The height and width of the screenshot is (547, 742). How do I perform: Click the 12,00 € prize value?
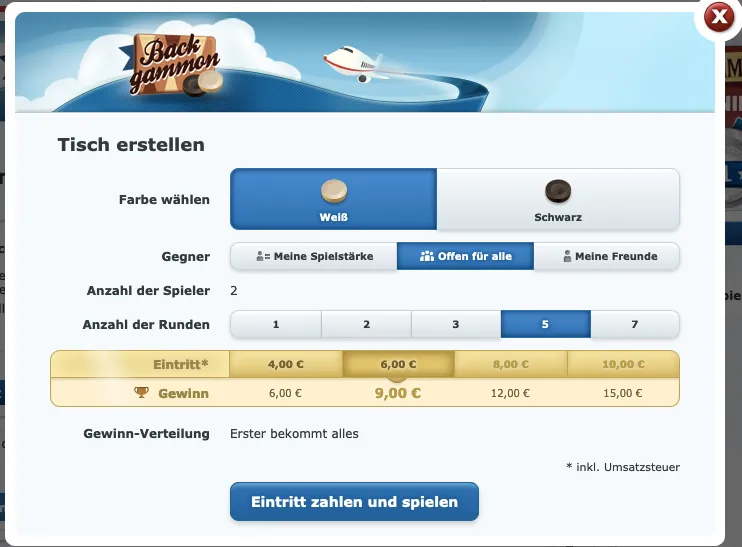[x=510, y=393]
